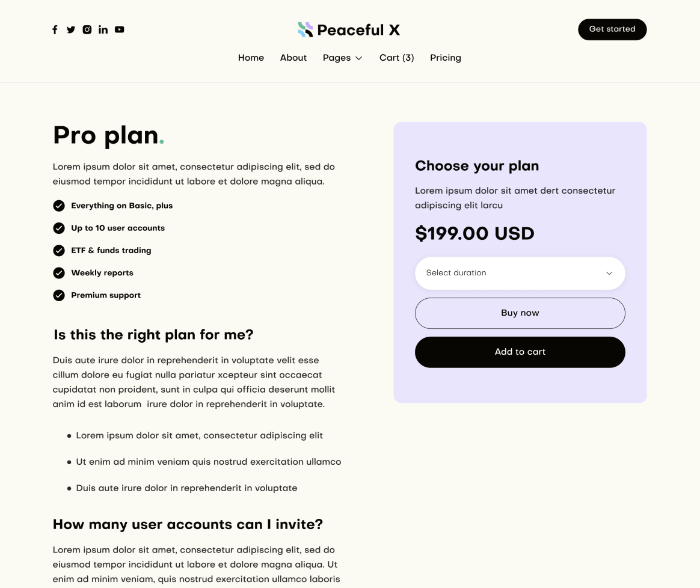Open the 'Select duration' dropdown
Viewport: 700px width, 588px height.
520,273
